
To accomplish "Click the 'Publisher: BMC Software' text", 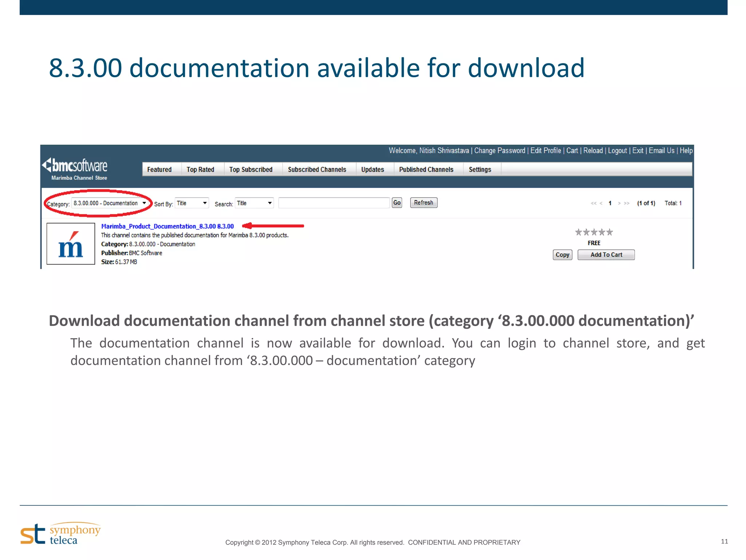I will 131,253.
